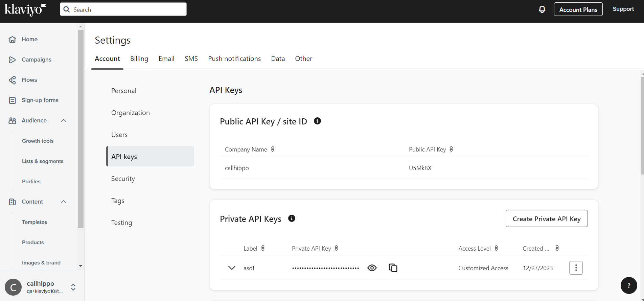Open the three-dot menu for asdf key
The width and height of the screenshot is (644, 301).
coord(576,268)
